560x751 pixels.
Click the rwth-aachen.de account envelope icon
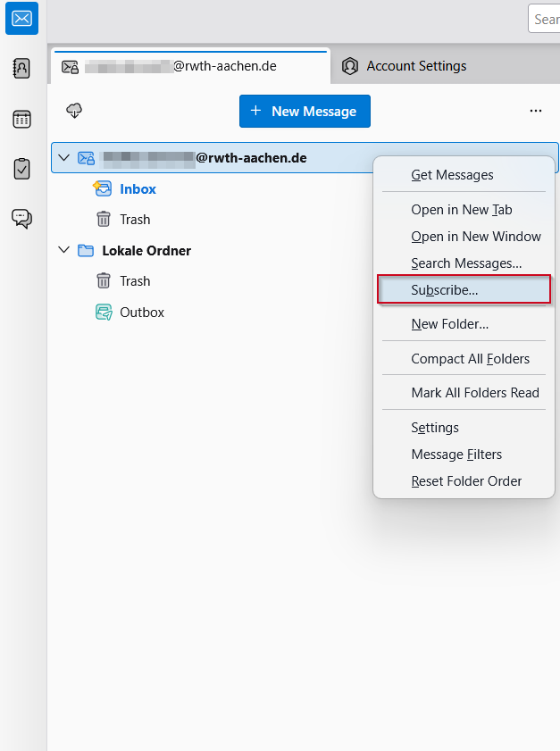[87, 158]
